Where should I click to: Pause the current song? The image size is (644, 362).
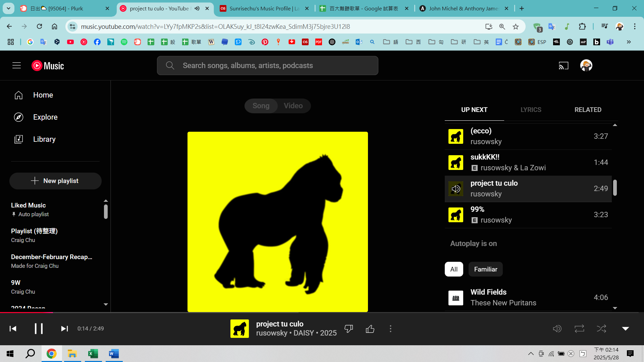pos(39,328)
